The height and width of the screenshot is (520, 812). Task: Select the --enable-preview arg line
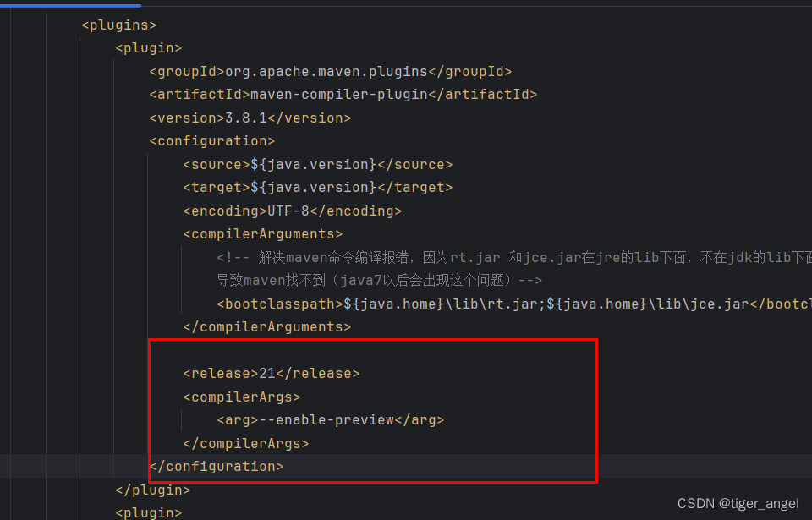point(331,420)
